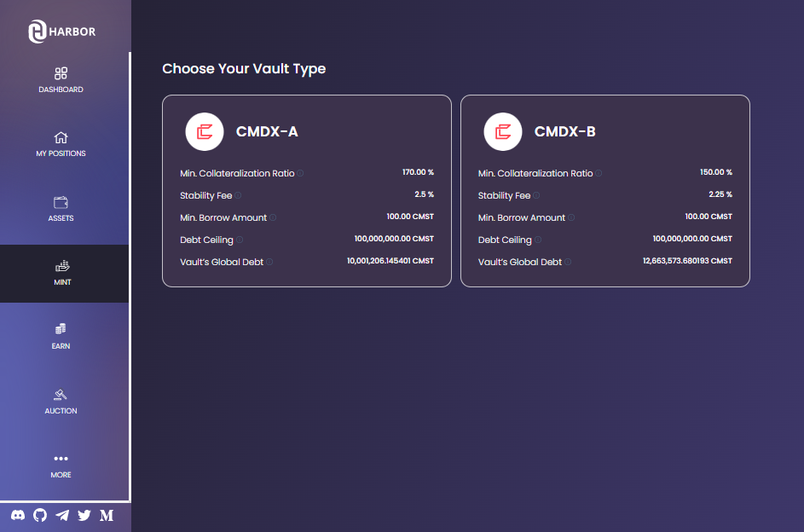This screenshot has height=532, width=804.
Task: Click the 12,663,573.680193 CMST debt value
Action: click(x=687, y=261)
